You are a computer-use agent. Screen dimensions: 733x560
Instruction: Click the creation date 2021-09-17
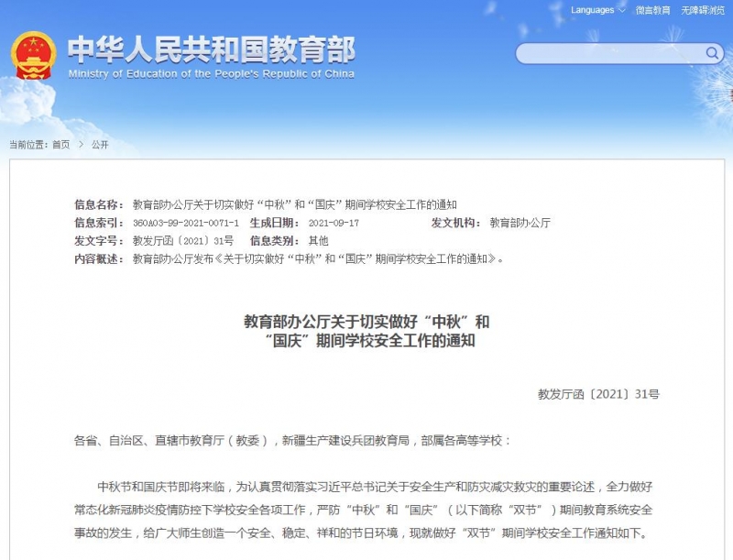click(x=334, y=223)
